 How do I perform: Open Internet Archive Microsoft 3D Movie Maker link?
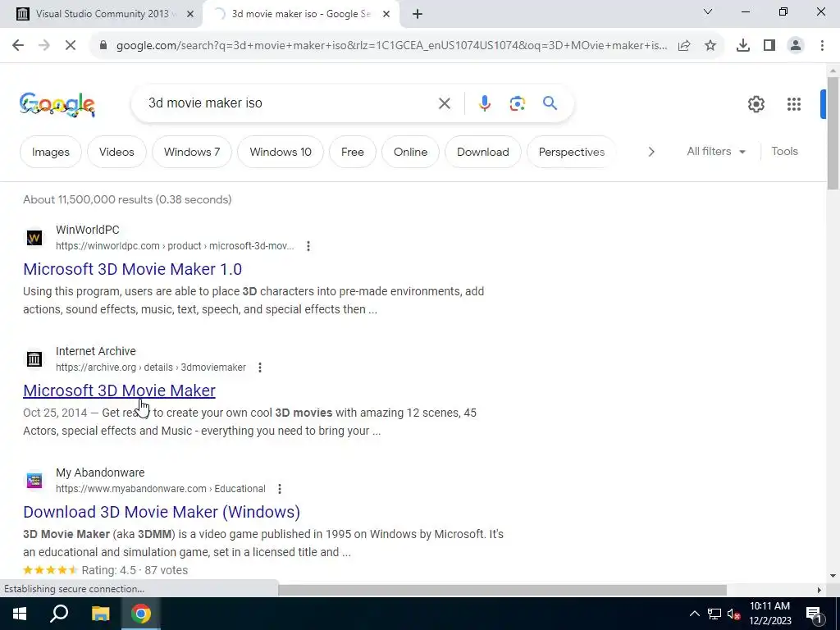coord(119,390)
